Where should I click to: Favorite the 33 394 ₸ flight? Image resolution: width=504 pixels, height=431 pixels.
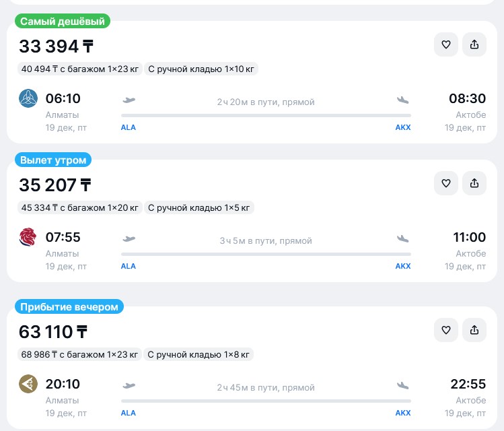(x=445, y=44)
